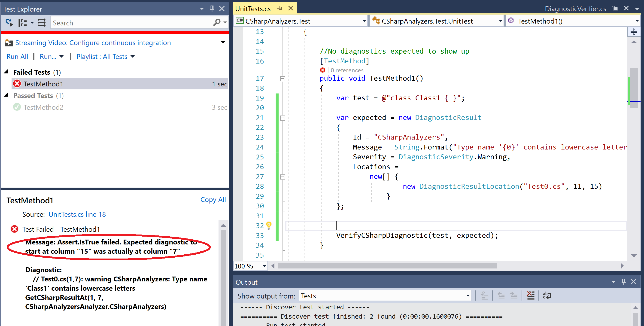Click the Test Explorer search box
The width and height of the screenshot is (644, 326).
131,23
